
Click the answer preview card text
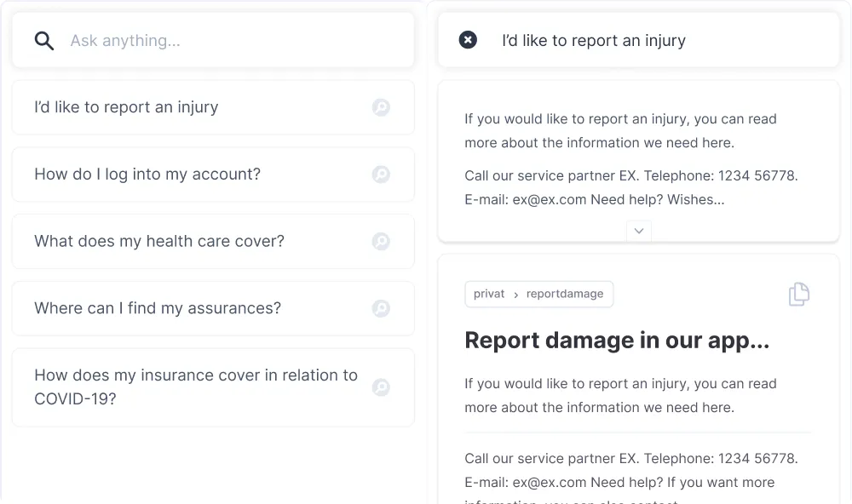point(620,131)
